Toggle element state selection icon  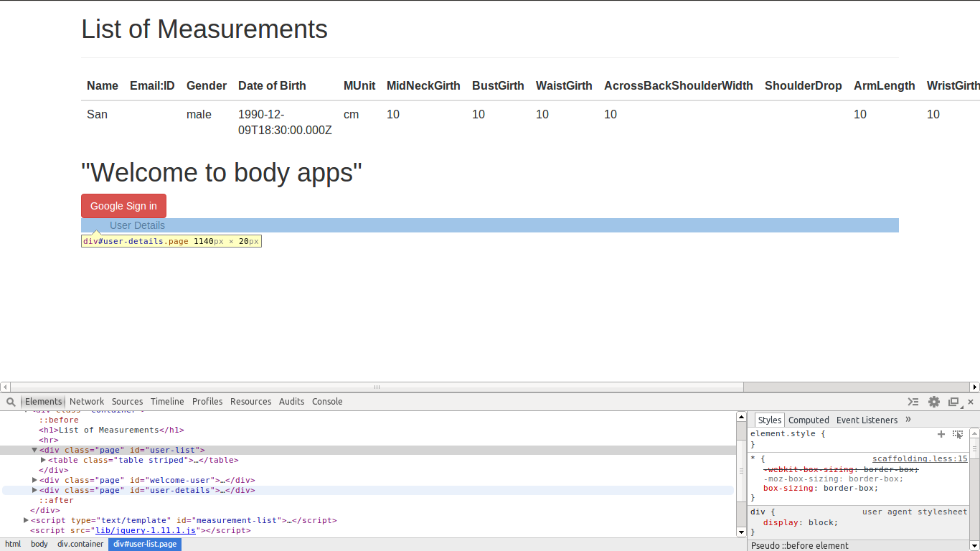point(958,434)
